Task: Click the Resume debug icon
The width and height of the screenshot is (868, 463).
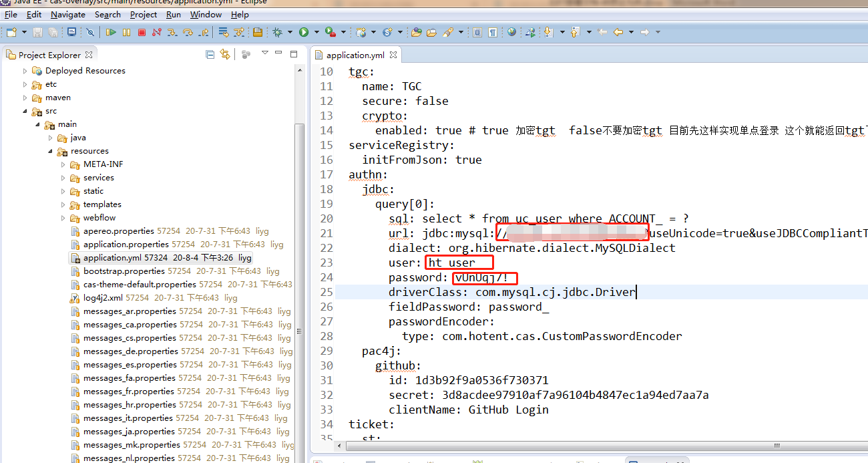Action: tap(111, 32)
